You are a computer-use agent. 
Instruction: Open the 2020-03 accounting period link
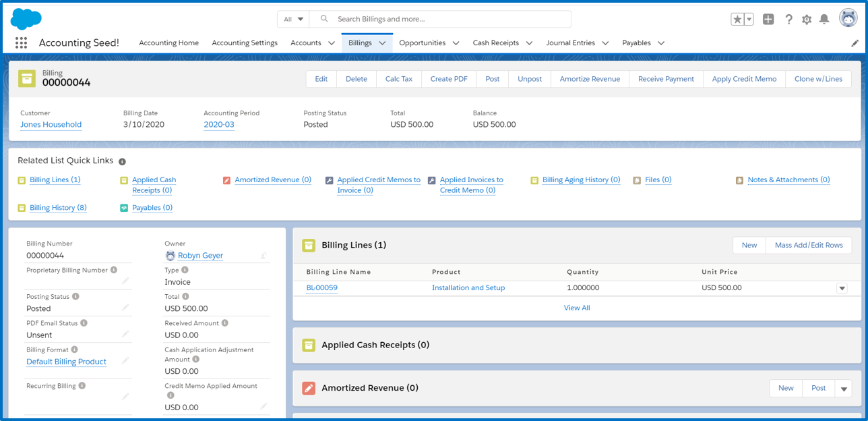pos(219,124)
